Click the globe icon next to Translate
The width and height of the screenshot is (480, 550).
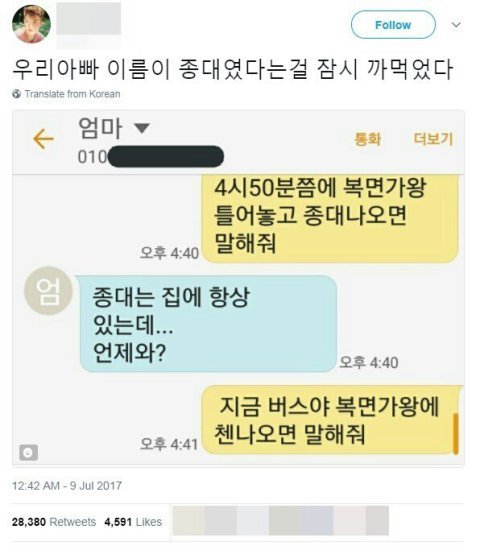pyautogui.click(x=16, y=94)
